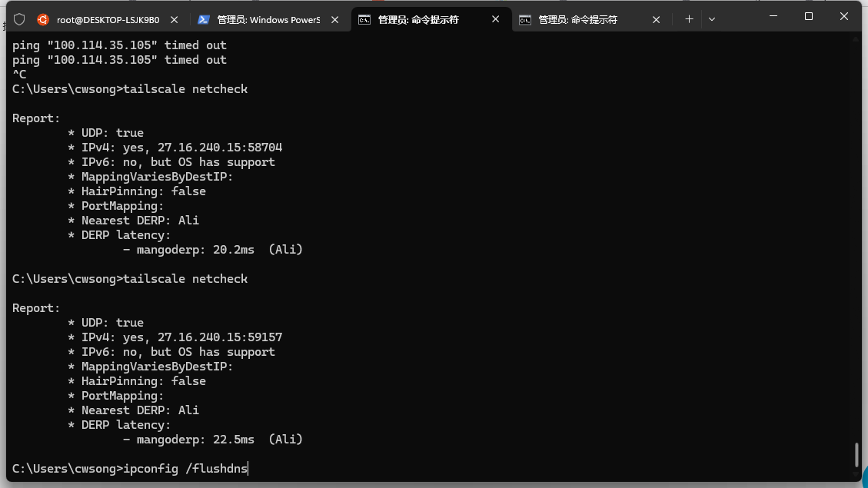868x488 pixels.
Task: Click the Ubuntu icon on the root@DESKTOP-LSJK9B0 tab
Action: click(42, 20)
